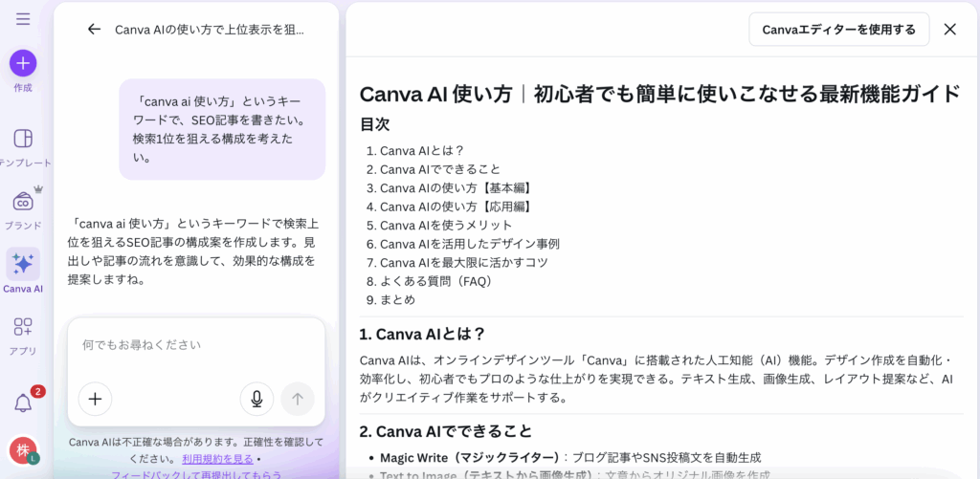Screen dimensions: 980x479
Task: Open the 利用規約を見る link
Action: pyautogui.click(x=217, y=459)
